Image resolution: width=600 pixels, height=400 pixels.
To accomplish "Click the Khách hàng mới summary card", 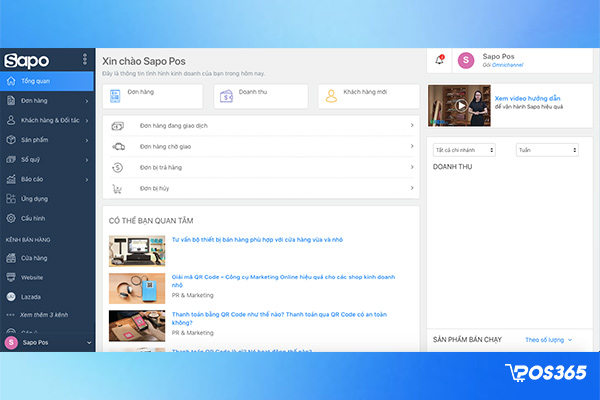I will pos(369,96).
